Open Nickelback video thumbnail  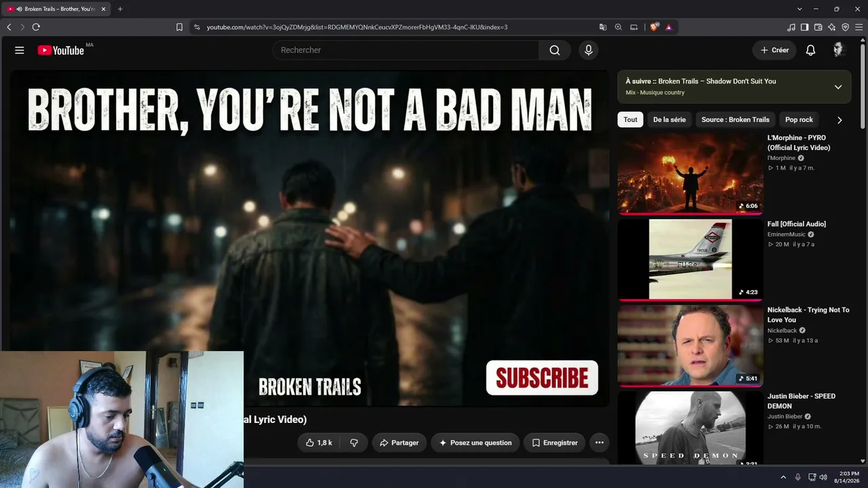coord(690,345)
